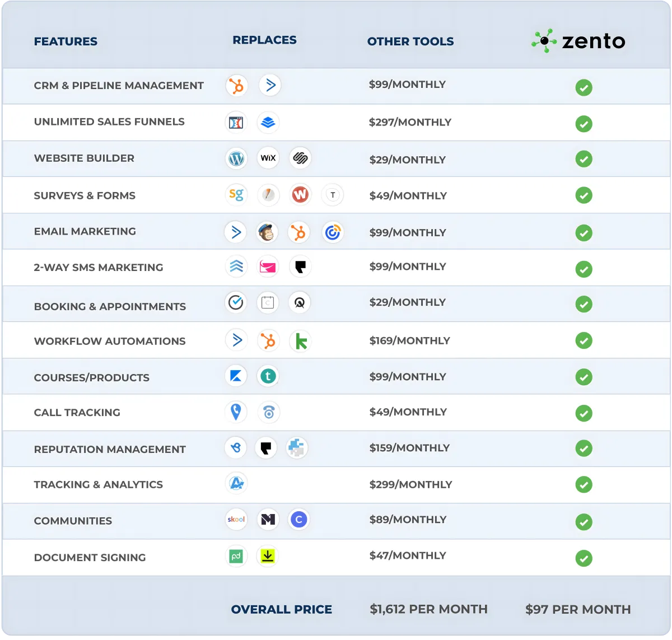Click the WordPress icon in Website Builder row

(236, 158)
